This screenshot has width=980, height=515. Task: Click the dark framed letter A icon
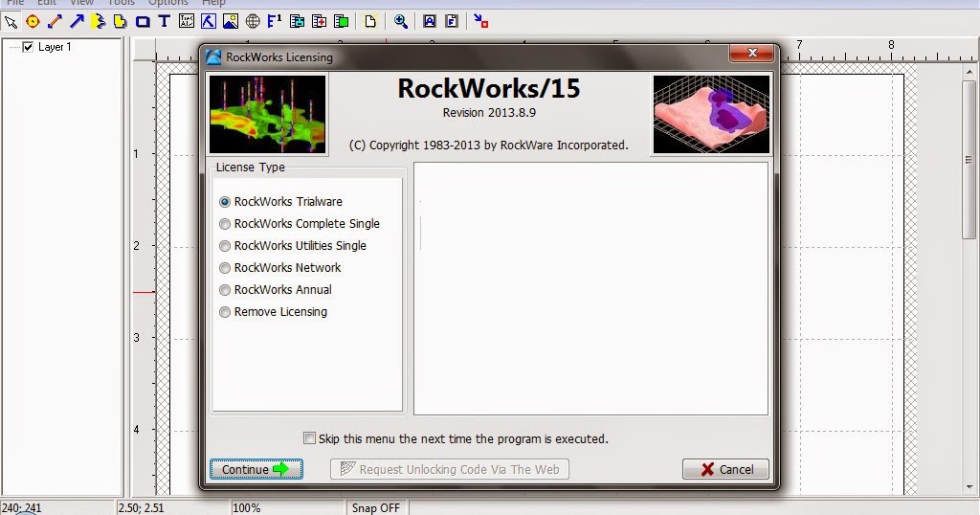[x=430, y=22]
